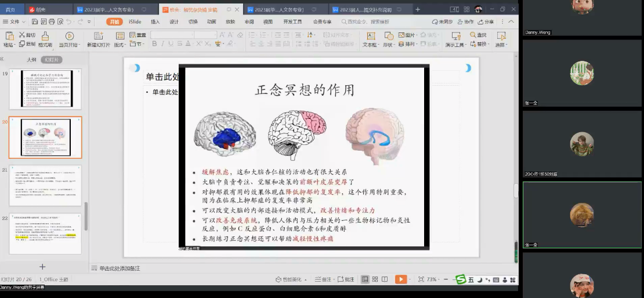Toggle Bold formatting
Viewport: 644px width, 298px height.
[x=154, y=44]
